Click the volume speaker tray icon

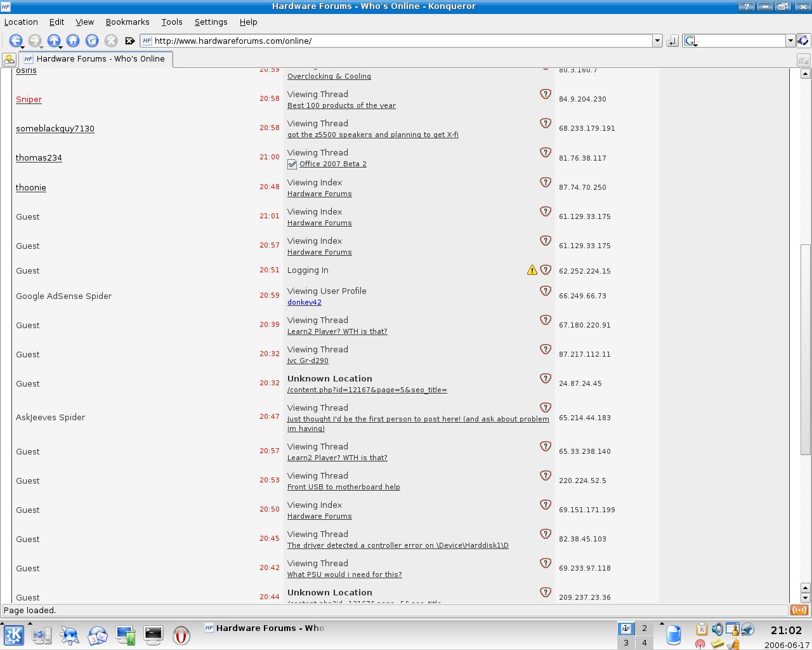717,629
